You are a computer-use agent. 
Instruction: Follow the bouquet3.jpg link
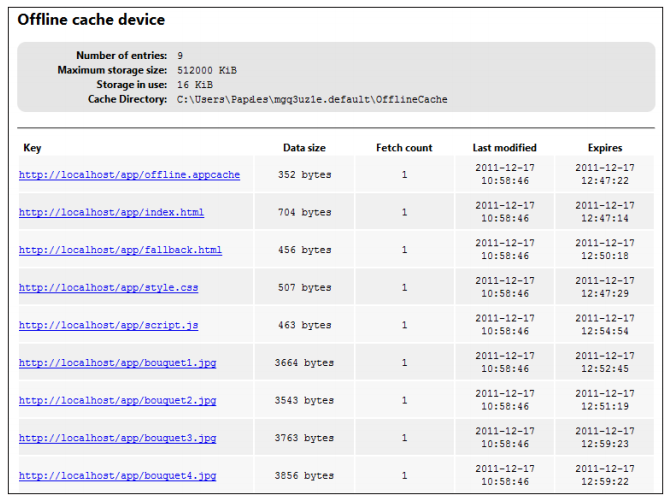pyautogui.click(x=117, y=438)
